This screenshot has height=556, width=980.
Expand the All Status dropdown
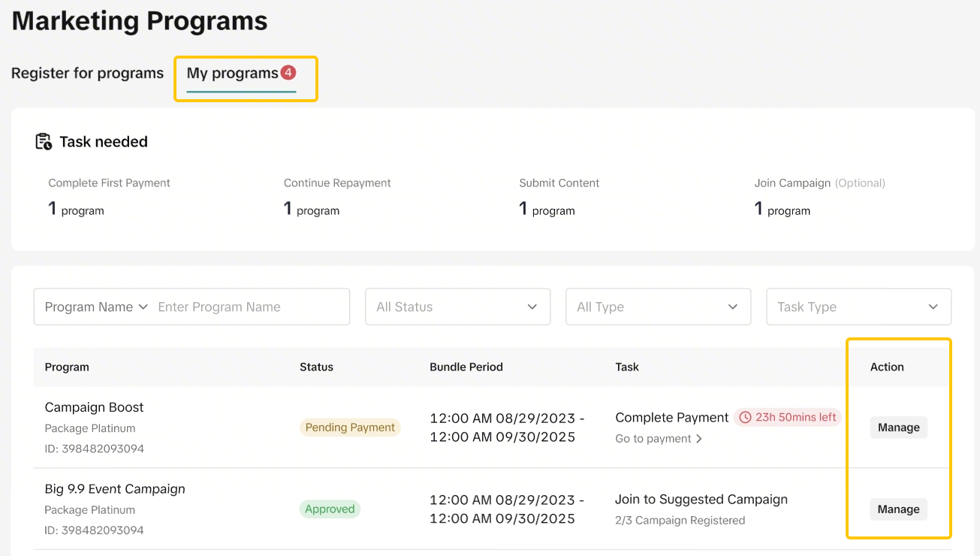click(457, 307)
